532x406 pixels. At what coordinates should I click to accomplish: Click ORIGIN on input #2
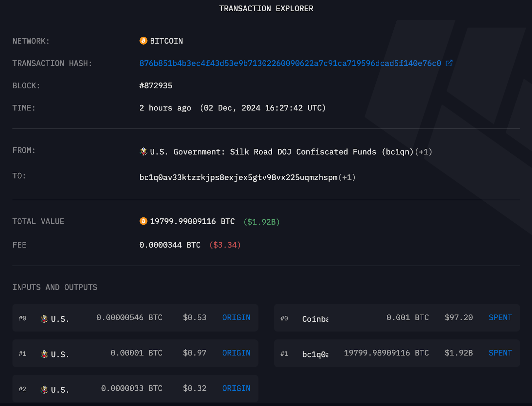[236, 388]
